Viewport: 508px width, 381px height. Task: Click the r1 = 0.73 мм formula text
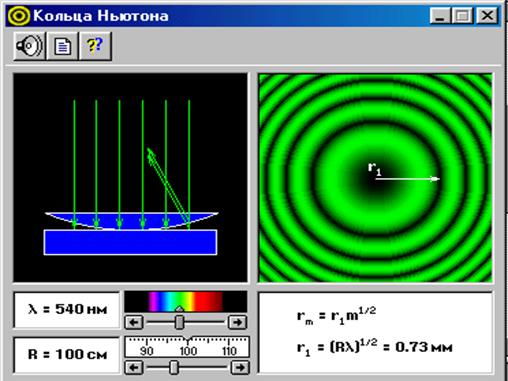point(374,348)
